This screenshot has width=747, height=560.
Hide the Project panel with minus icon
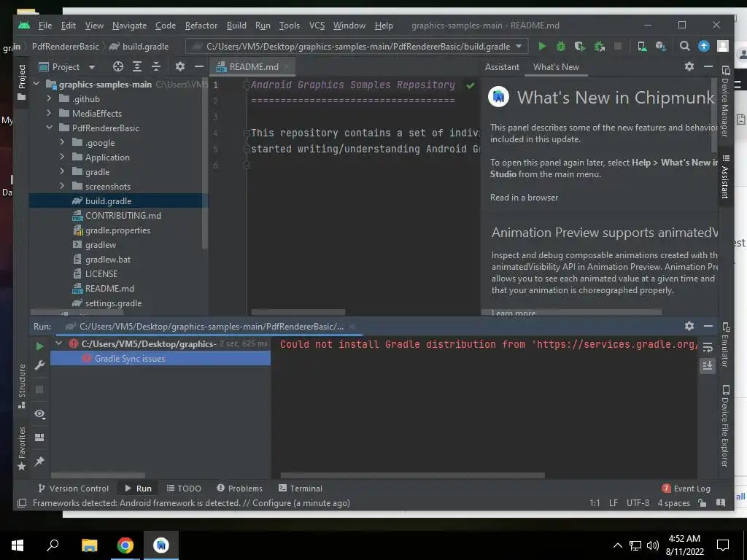point(198,66)
